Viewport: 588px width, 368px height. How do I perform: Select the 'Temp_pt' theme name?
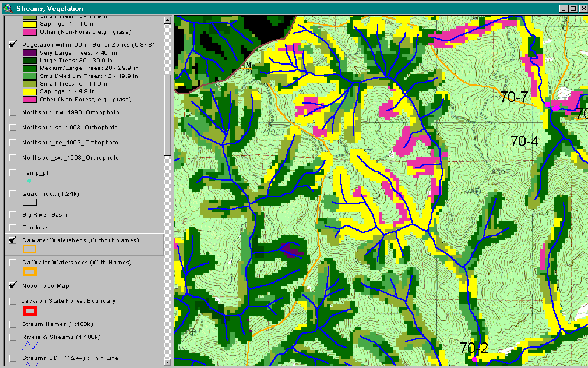click(35, 173)
